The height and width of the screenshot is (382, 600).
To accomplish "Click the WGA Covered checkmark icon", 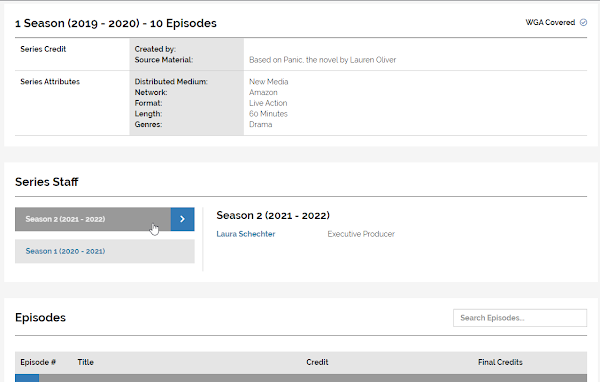I will (x=583, y=23).
